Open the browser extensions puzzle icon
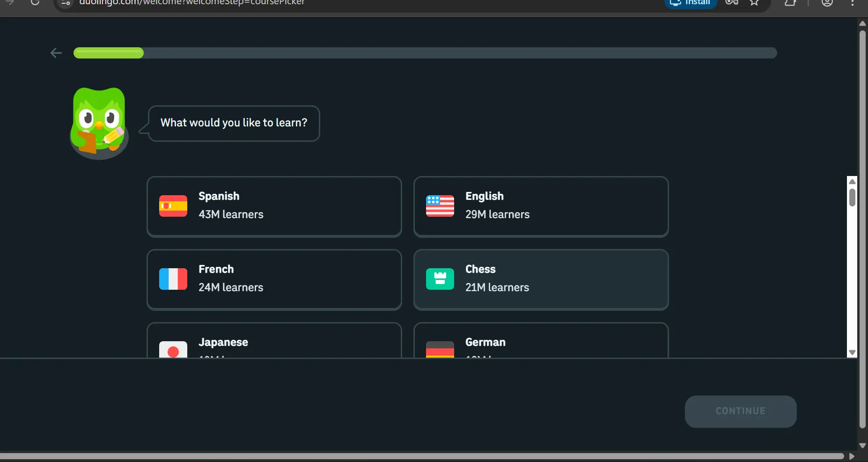The width and height of the screenshot is (868, 462). [x=790, y=2]
